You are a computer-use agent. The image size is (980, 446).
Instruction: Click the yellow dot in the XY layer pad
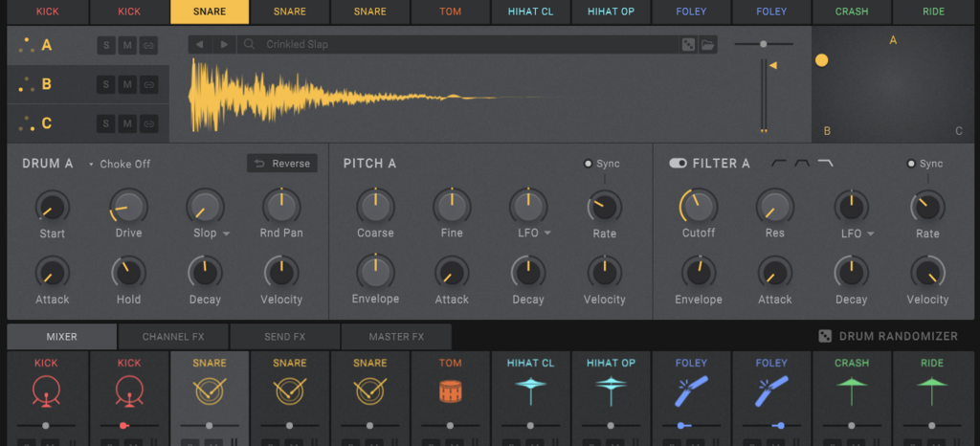822,60
